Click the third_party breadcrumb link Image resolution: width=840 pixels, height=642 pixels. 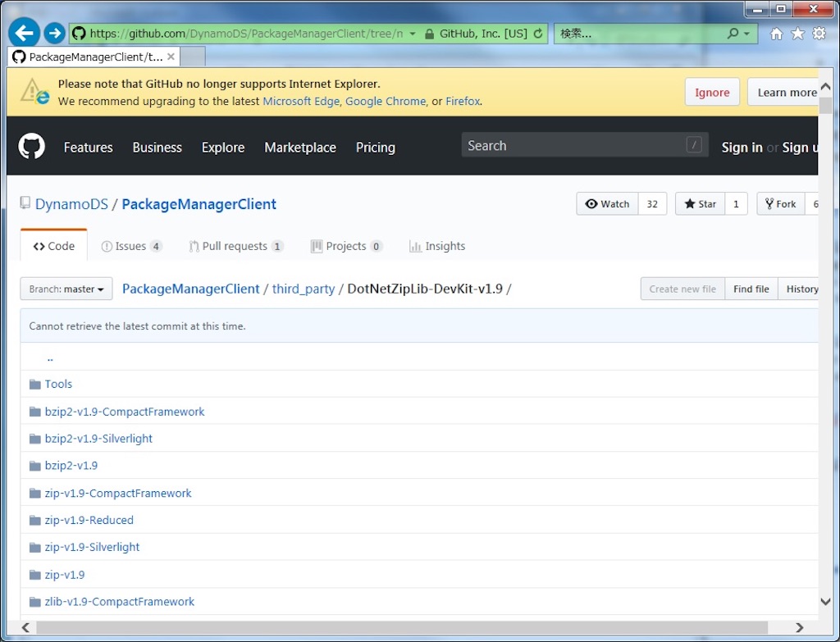tap(304, 289)
